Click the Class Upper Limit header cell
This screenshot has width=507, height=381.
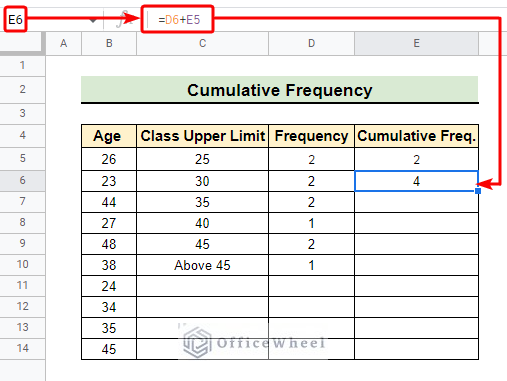(202, 136)
